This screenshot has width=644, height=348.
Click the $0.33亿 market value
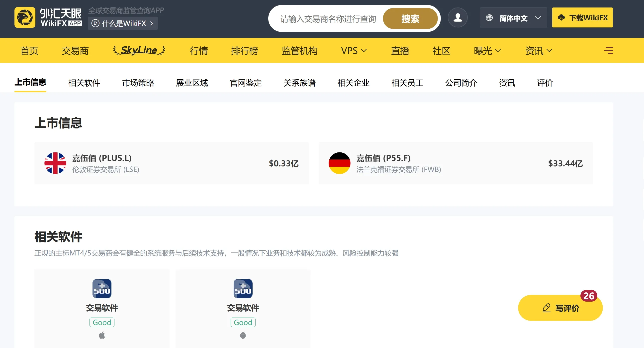[284, 163]
